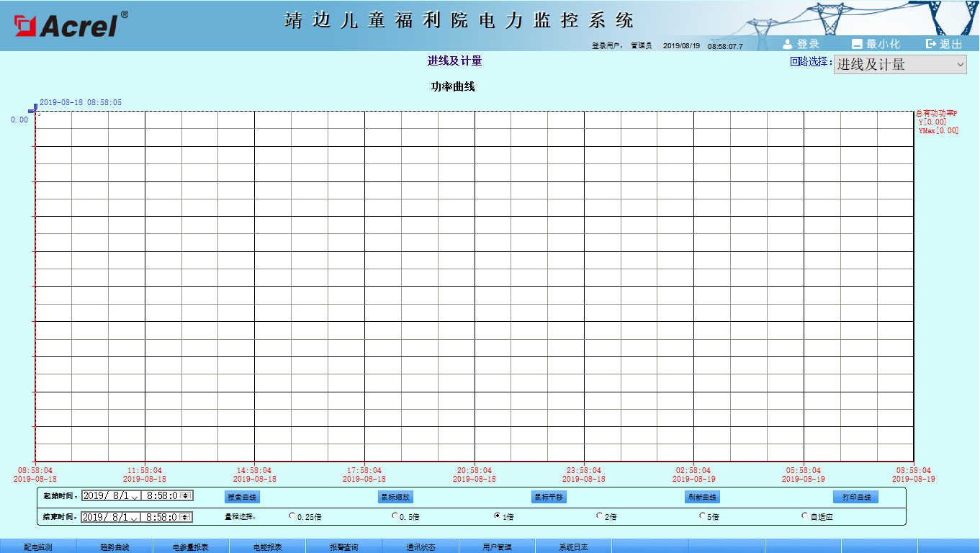Screen dimensions: 980x553
Task: Click the 退出 exit arrow icon
Action: pos(931,44)
